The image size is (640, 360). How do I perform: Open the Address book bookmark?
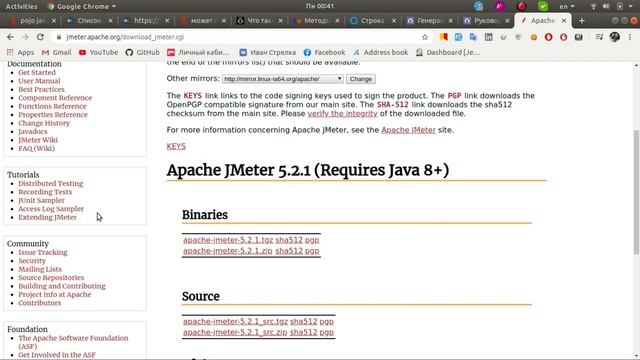pos(380,52)
